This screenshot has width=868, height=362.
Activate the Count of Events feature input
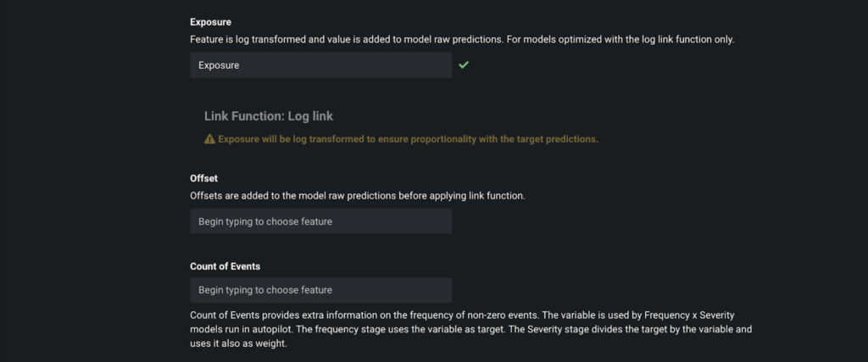(321, 290)
